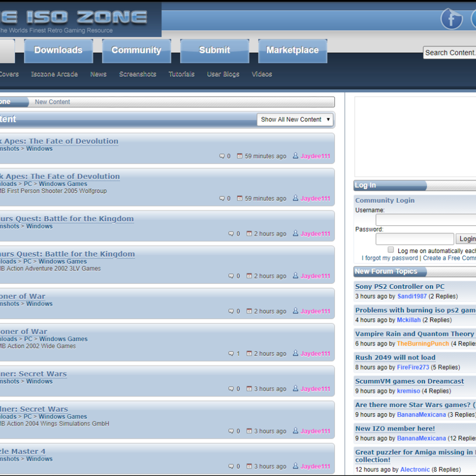Open Great puzzler for Amiga missing topic
The height and width of the screenshot is (476, 476).
(415, 456)
